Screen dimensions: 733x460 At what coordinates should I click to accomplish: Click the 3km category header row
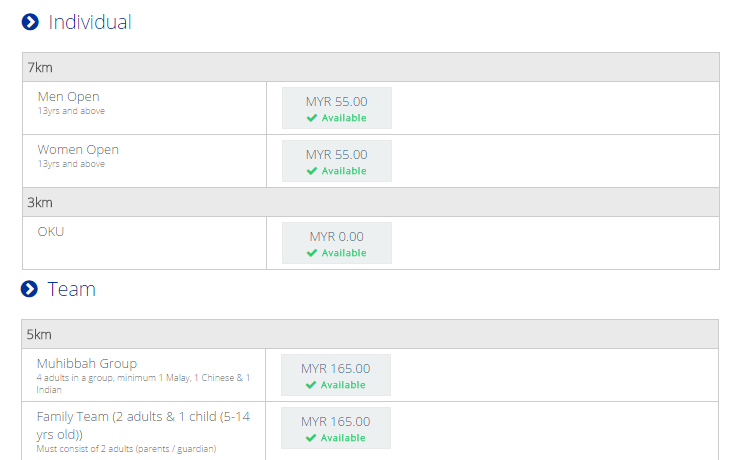371,202
